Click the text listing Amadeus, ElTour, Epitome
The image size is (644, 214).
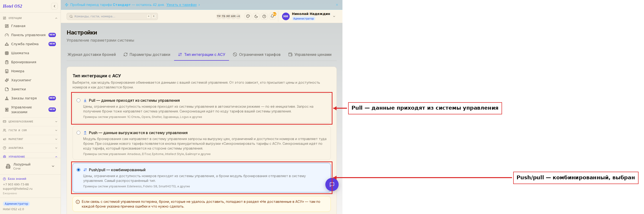click(147, 154)
